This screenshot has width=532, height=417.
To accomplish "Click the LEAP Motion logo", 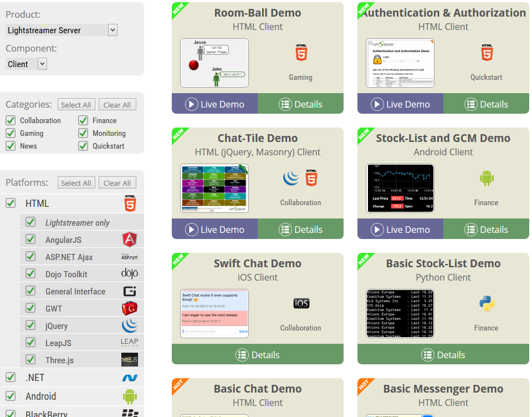I will (x=130, y=342).
